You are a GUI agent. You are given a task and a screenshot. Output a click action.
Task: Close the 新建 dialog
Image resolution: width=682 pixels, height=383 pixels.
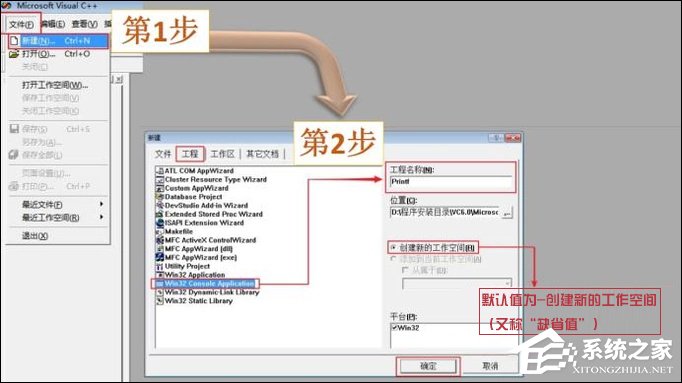click(x=513, y=138)
